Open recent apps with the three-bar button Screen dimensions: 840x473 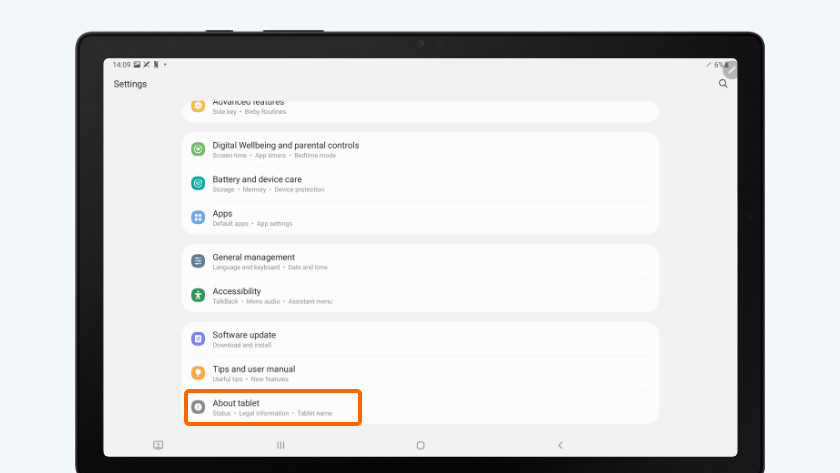pos(280,445)
